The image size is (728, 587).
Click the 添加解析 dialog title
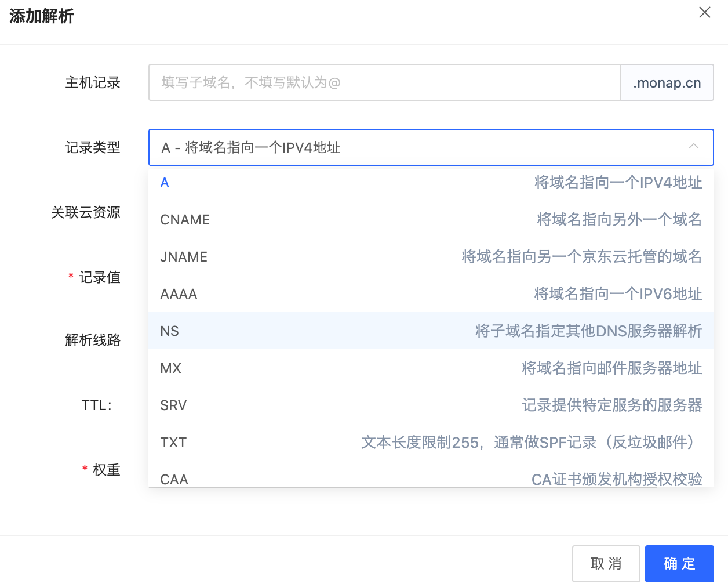pos(42,16)
